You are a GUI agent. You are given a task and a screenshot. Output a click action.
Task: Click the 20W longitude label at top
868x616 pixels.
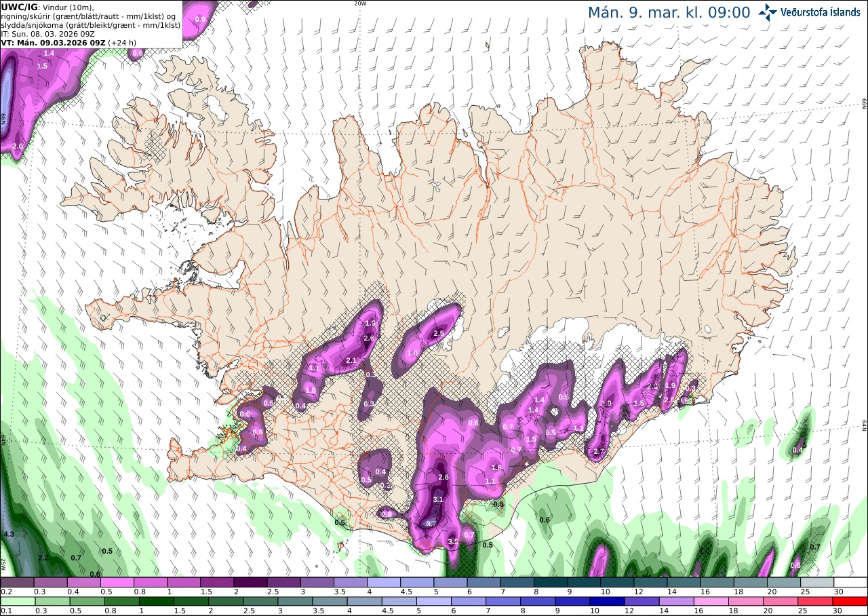point(360,3)
